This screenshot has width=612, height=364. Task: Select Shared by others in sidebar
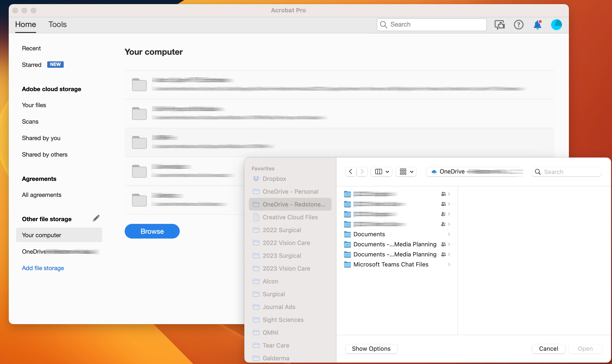[44, 155]
